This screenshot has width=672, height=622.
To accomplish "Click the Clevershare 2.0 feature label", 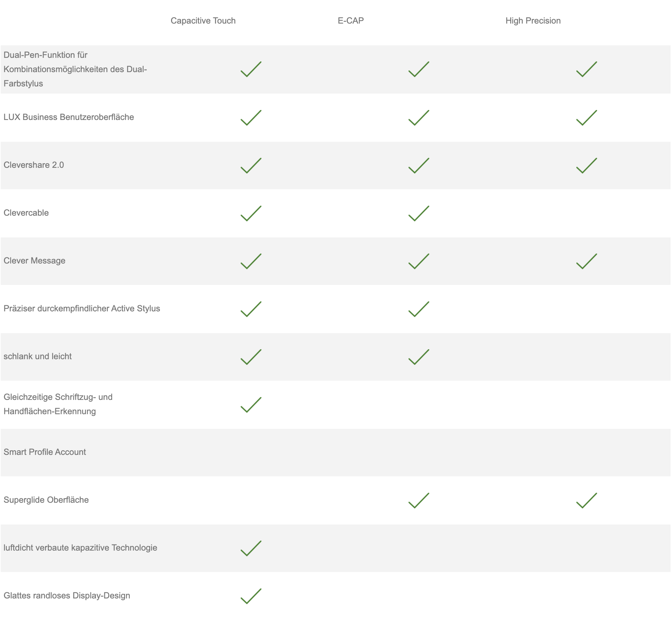I will point(34,165).
